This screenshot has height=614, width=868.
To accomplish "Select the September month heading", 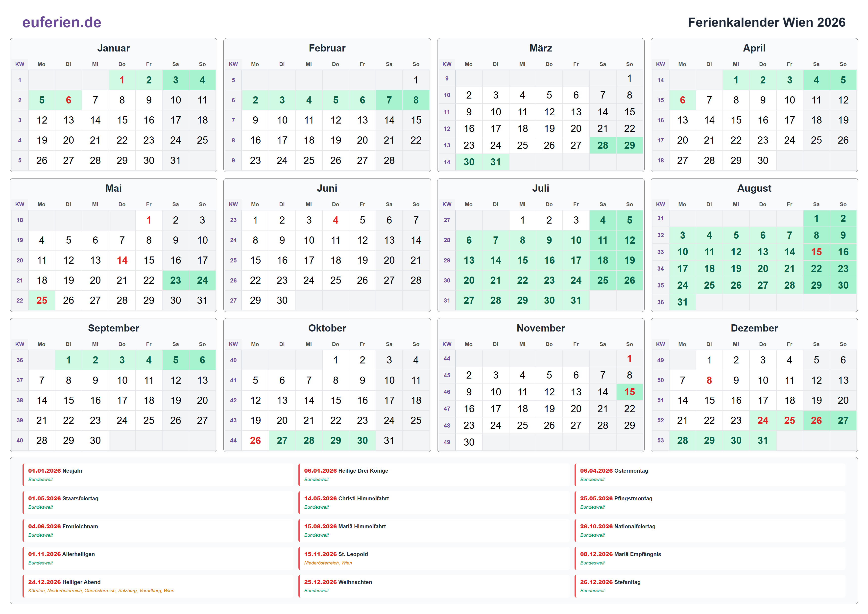I will click(113, 328).
